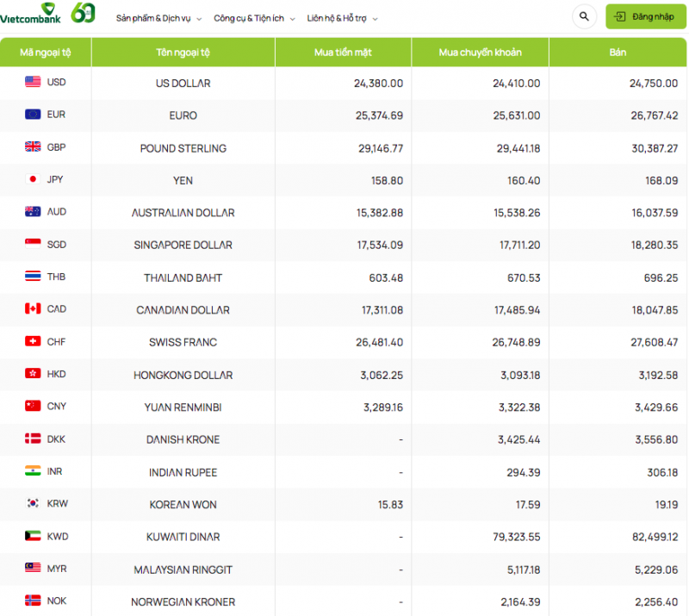Click the Mua tiền mặt column header
The height and width of the screenshot is (616, 689).
point(343,53)
